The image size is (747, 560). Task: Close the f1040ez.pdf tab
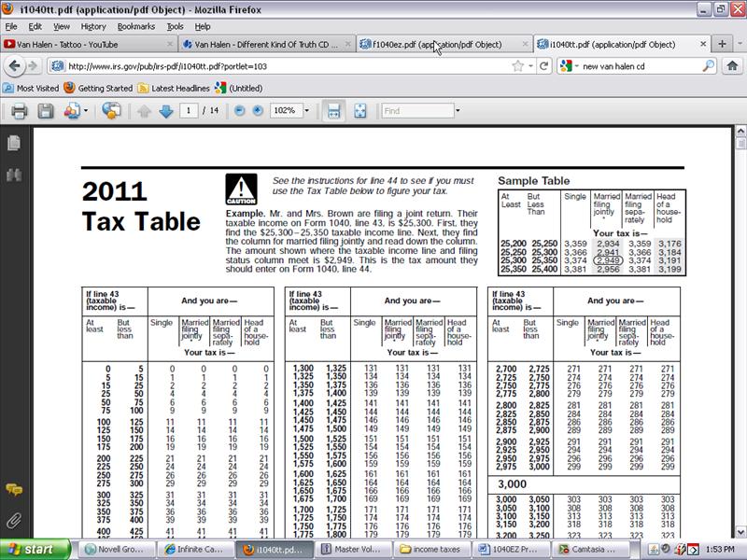tap(525, 44)
